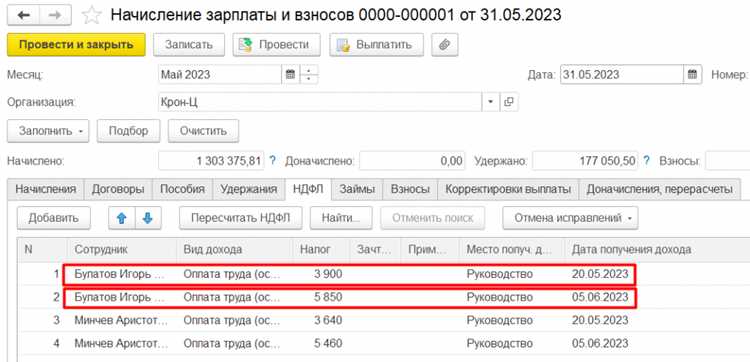Move row down with blue arrow
Image resolution: width=750 pixels, height=362 pixels.
148,218
